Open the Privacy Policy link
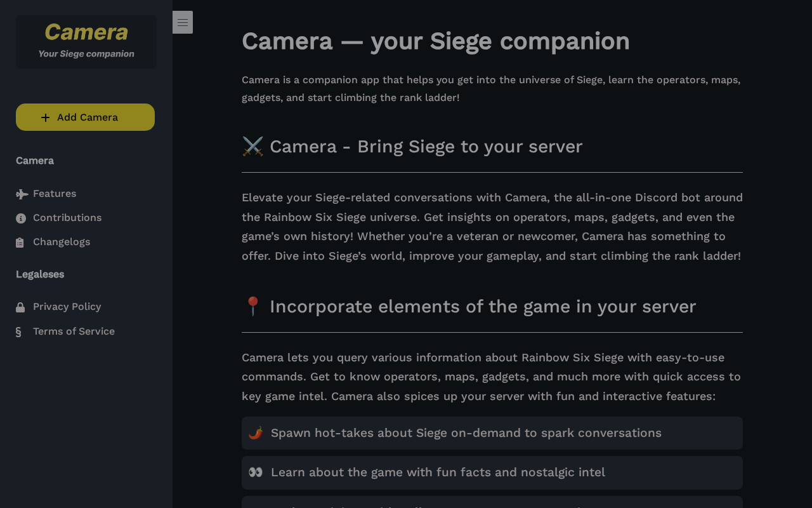This screenshot has height=508, width=812. click(x=67, y=307)
